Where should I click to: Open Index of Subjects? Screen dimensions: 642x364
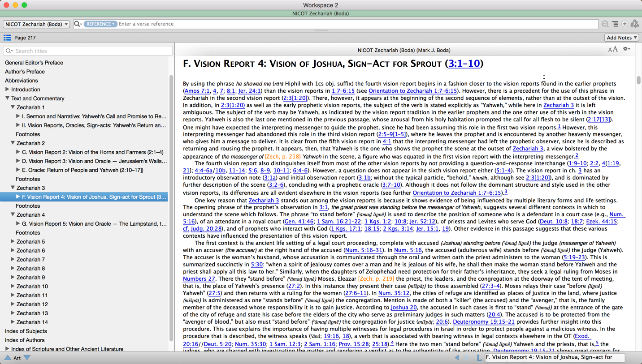(x=26, y=331)
